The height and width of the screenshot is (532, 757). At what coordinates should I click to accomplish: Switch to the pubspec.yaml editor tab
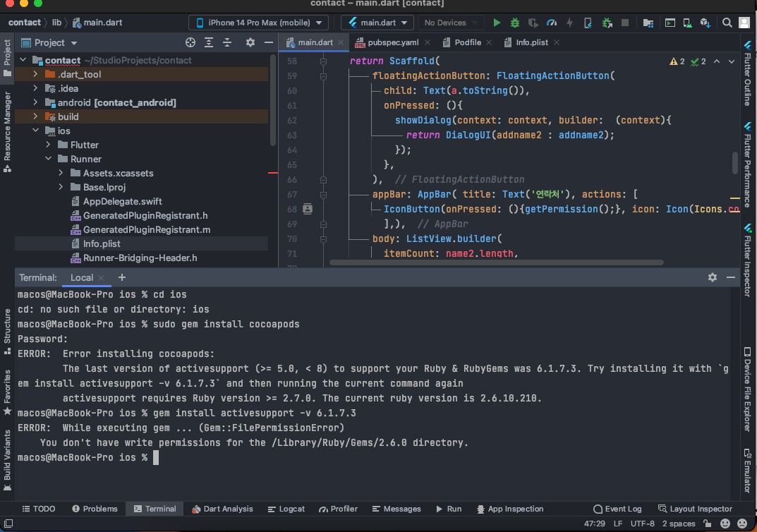(392, 42)
